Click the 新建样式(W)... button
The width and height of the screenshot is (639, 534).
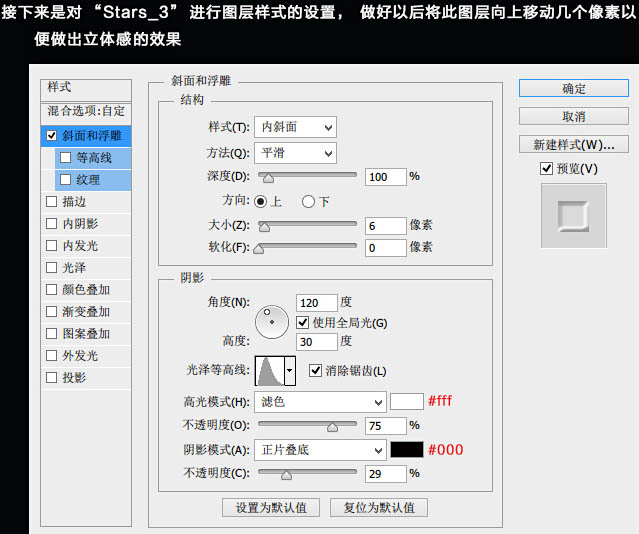coord(574,145)
